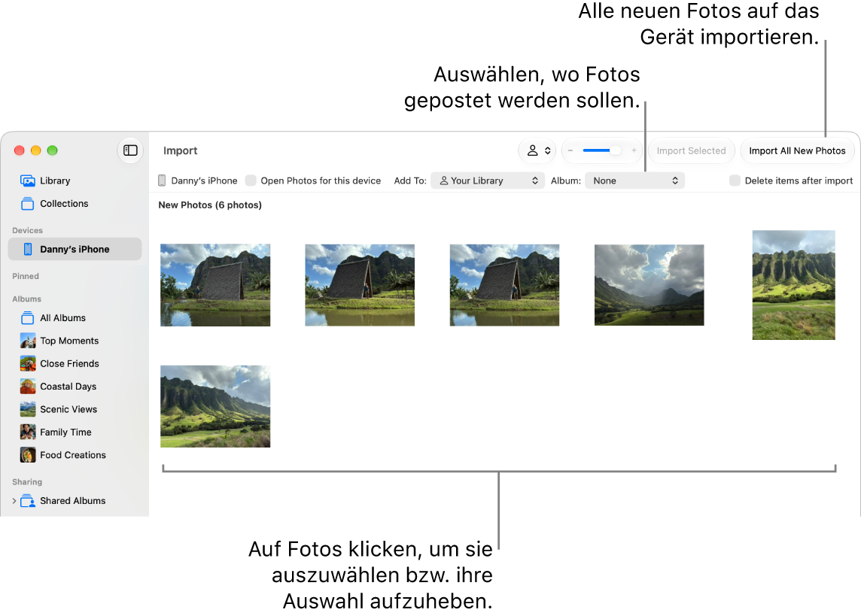
Task: Click the person icon in the toolbar library switcher
Action: tap(532, 150)
